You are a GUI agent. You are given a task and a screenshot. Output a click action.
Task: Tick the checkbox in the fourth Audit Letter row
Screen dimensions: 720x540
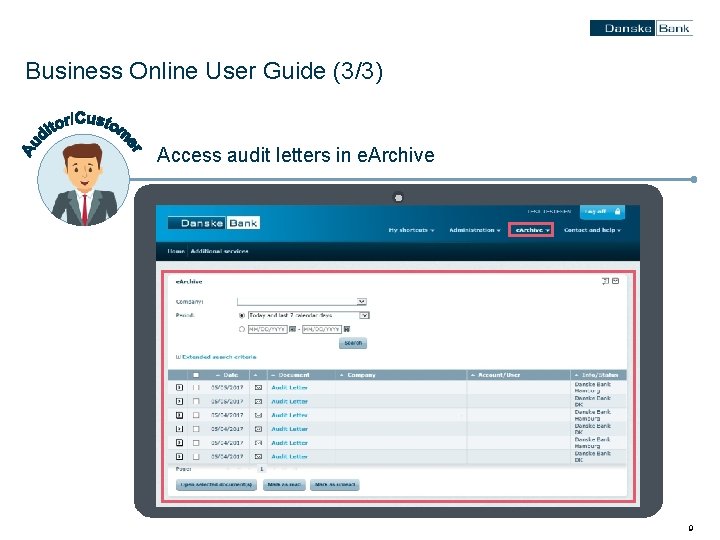(196, 429)
